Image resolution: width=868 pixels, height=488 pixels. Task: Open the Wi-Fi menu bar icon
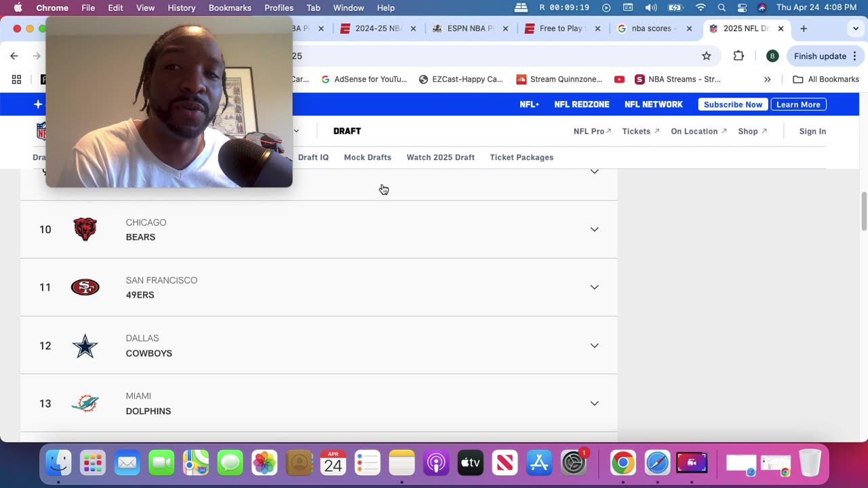[701, 8]
